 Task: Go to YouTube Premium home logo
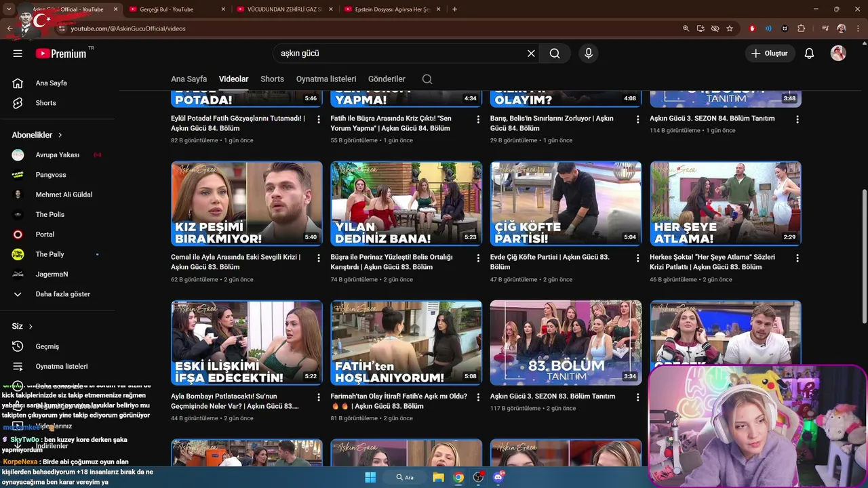61,54
